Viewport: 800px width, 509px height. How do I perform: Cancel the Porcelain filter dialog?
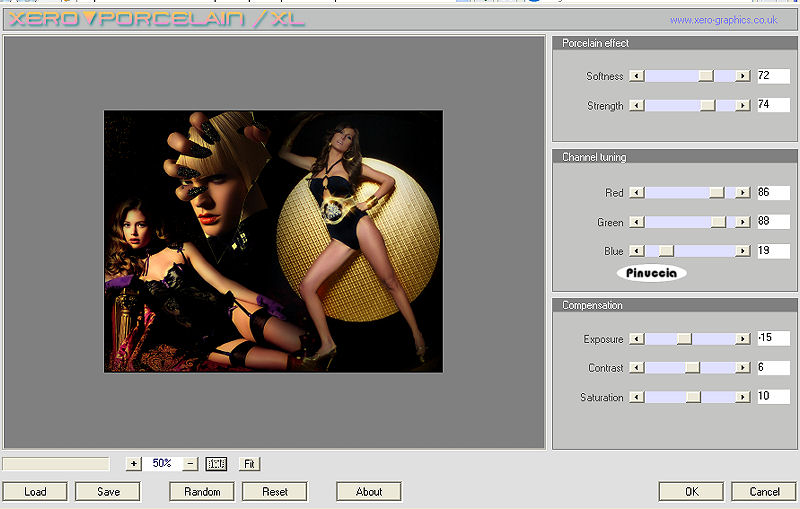coord(764,492)
